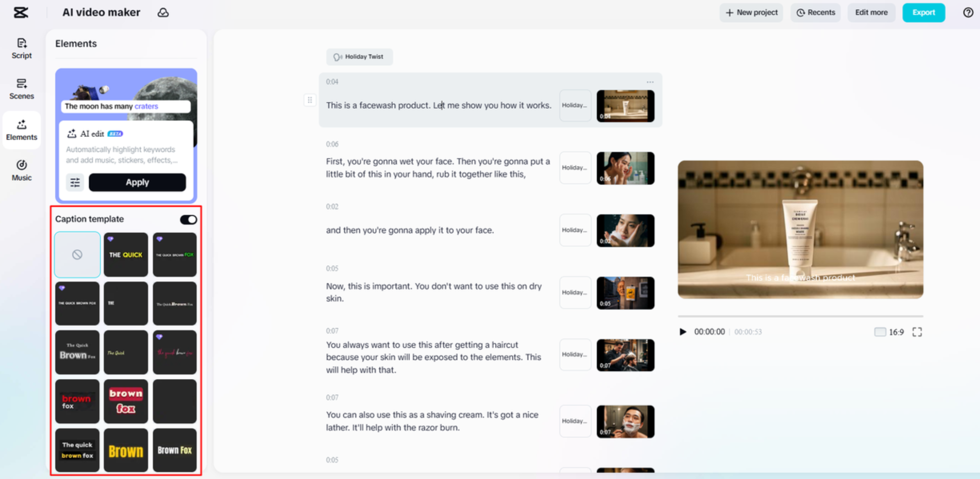
Task: Open the Holiday Twist voice selector
Action: [x=359, y=57]
